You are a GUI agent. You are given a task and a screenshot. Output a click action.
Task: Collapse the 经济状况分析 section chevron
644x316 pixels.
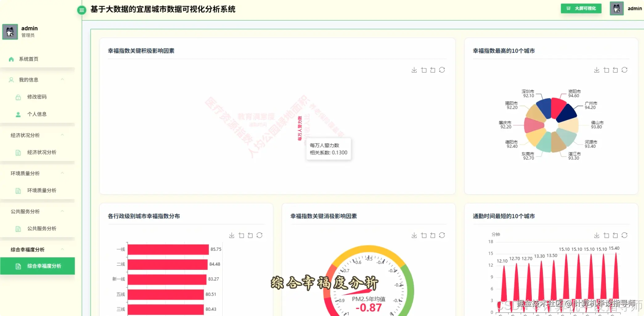click(x=63, y=135)
